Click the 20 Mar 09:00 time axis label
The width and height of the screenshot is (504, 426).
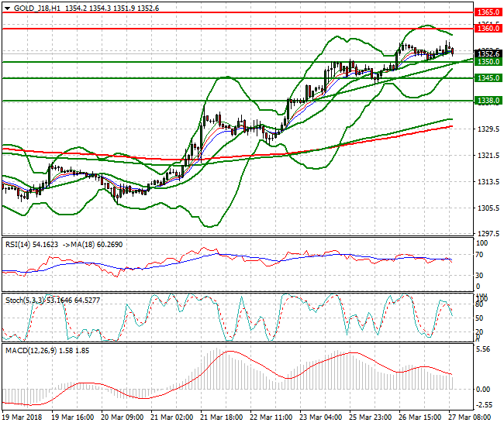point(123,417)
